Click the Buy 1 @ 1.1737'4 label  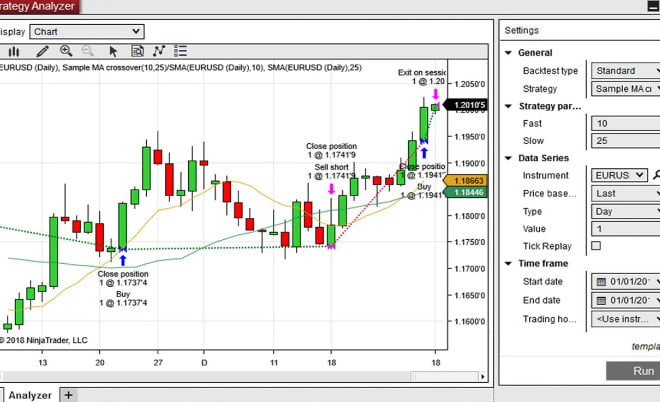(123, 298)
